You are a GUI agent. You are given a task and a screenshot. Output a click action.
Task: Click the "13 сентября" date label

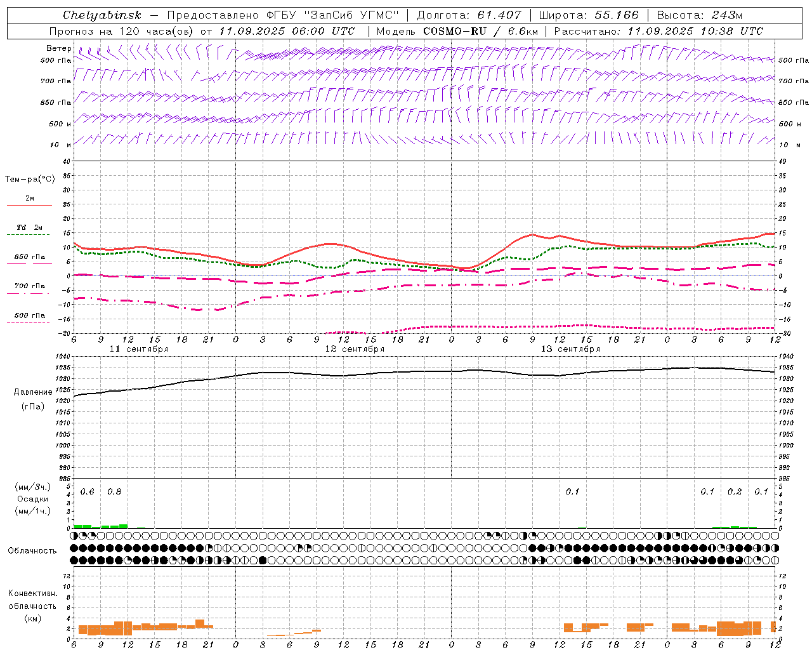click(570, 349)
